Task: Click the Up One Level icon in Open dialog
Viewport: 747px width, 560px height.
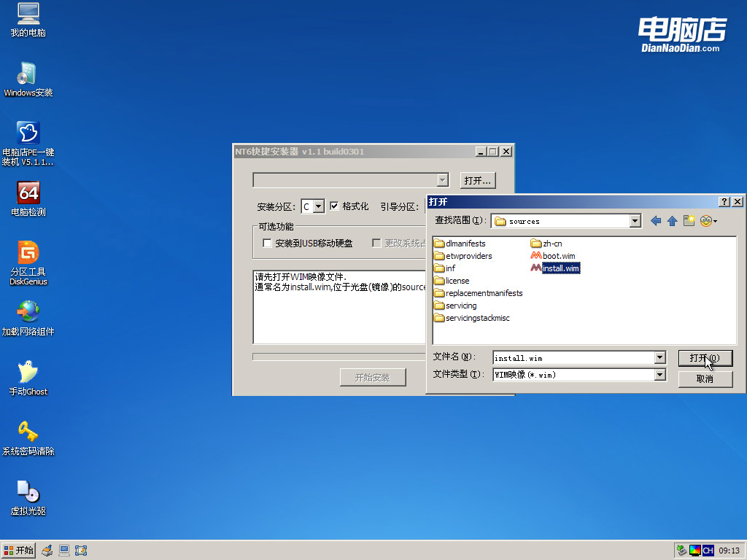Action: click(672, 220)
